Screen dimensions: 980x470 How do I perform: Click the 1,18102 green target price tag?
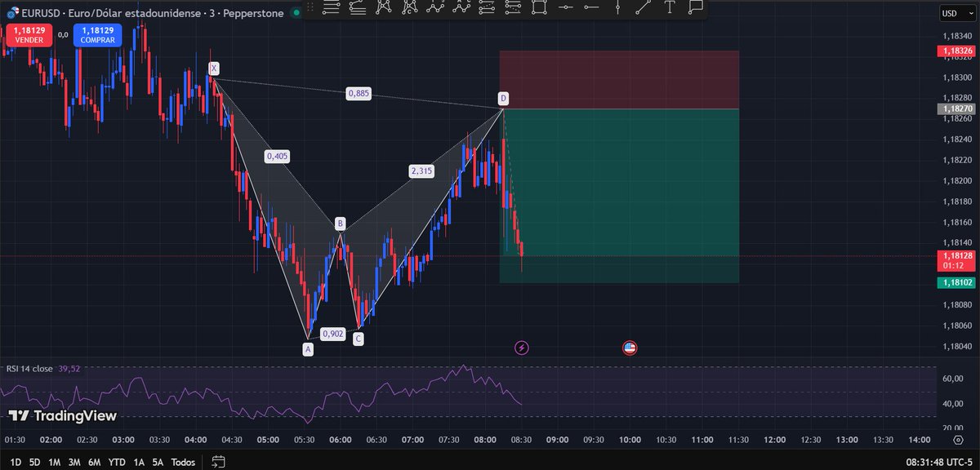(955, 282)
